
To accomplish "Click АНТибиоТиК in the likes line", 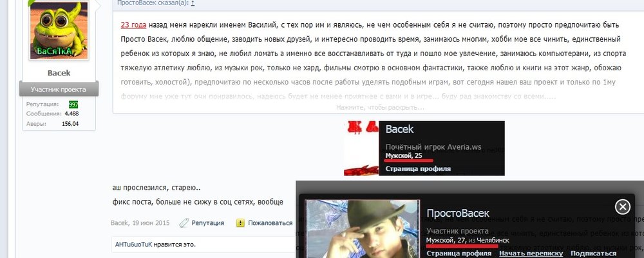I will pos(133,244).
